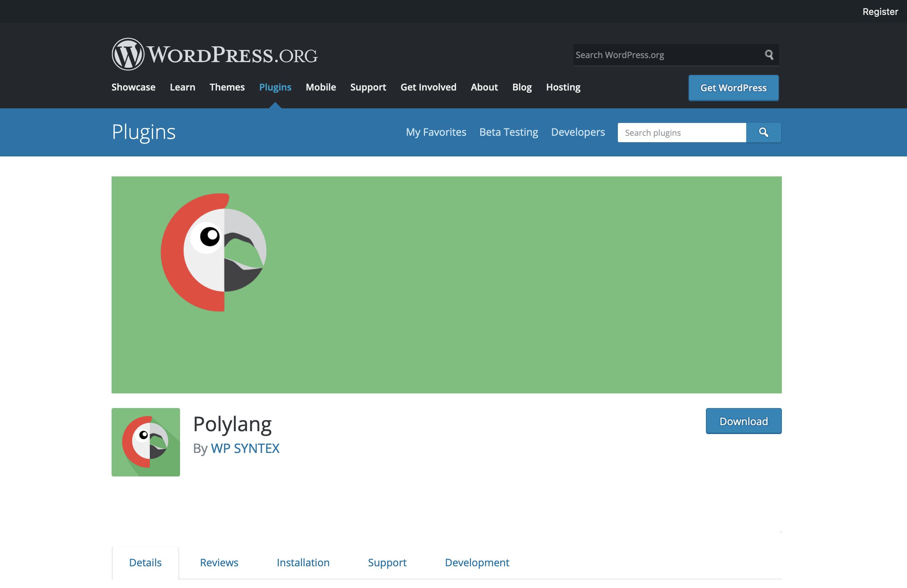Click the Get WordPress button

tap(733, 88)
